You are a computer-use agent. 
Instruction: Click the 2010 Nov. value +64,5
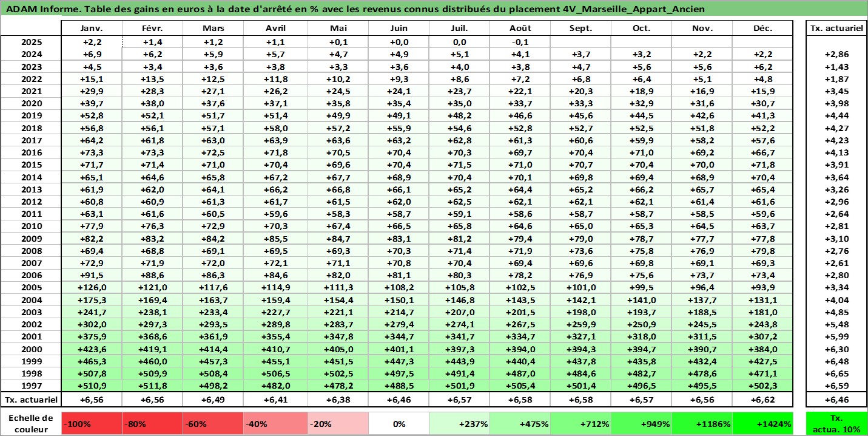pyautogui.click(x=702, y=227)
